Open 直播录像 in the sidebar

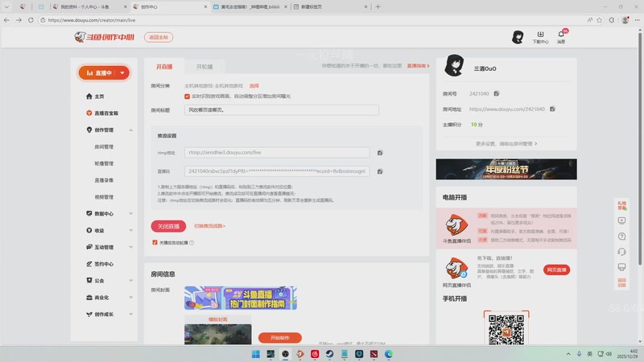(104, 180)
